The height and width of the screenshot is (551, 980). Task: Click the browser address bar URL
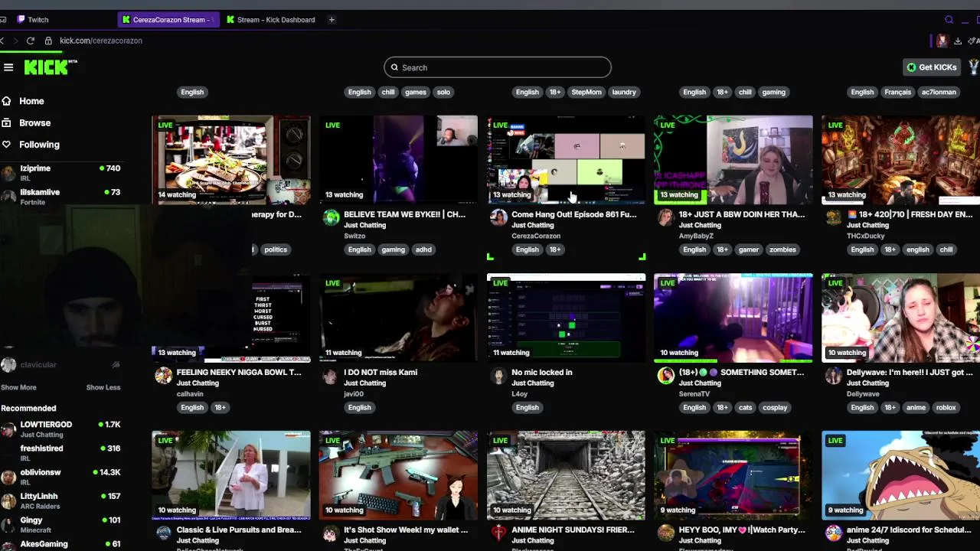pos(101,41)
